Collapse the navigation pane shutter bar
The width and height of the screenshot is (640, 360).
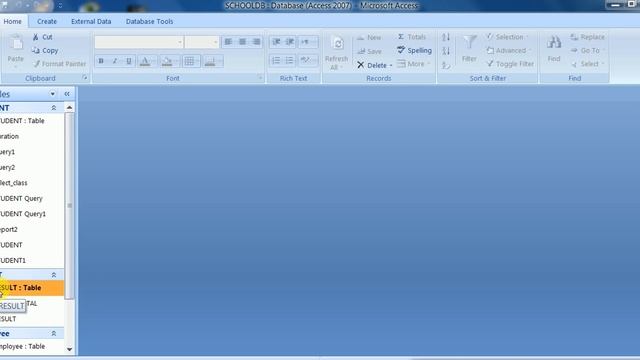pyautogui.click(x=67, y=94)
